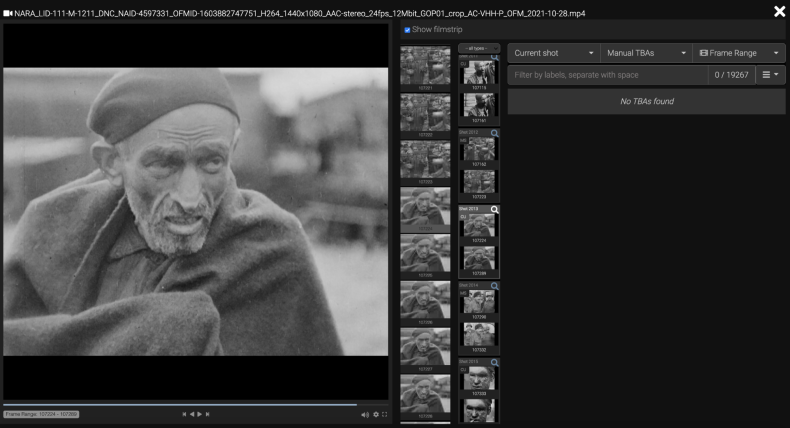Open the Manual TBAs dropdown

pos(646,53)
